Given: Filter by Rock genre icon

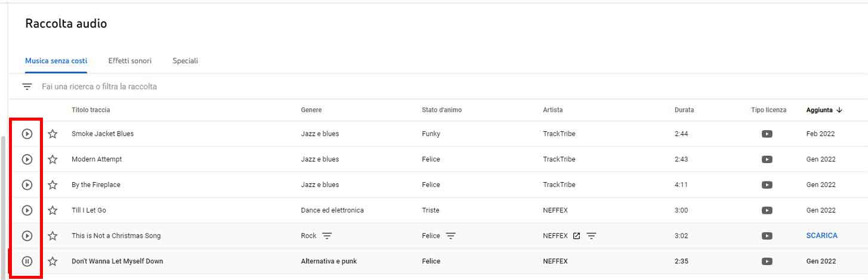Looking at the screenshot, I should coord(327,236).
